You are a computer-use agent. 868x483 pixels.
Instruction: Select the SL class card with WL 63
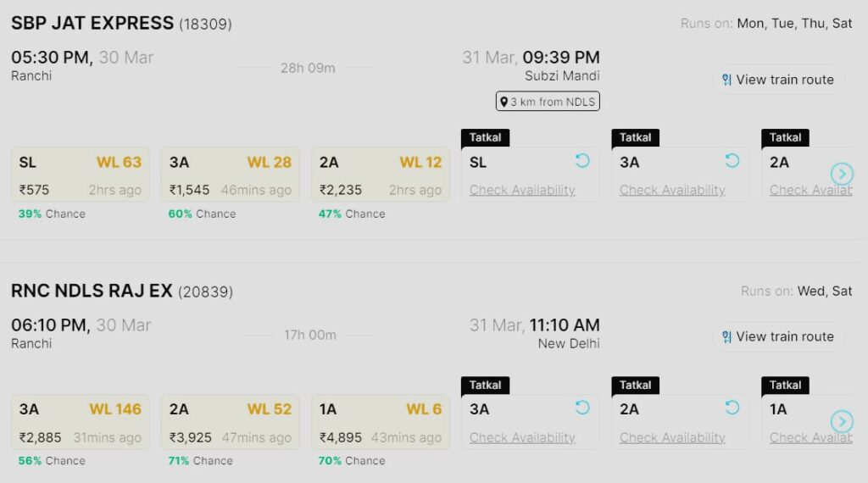81,175
